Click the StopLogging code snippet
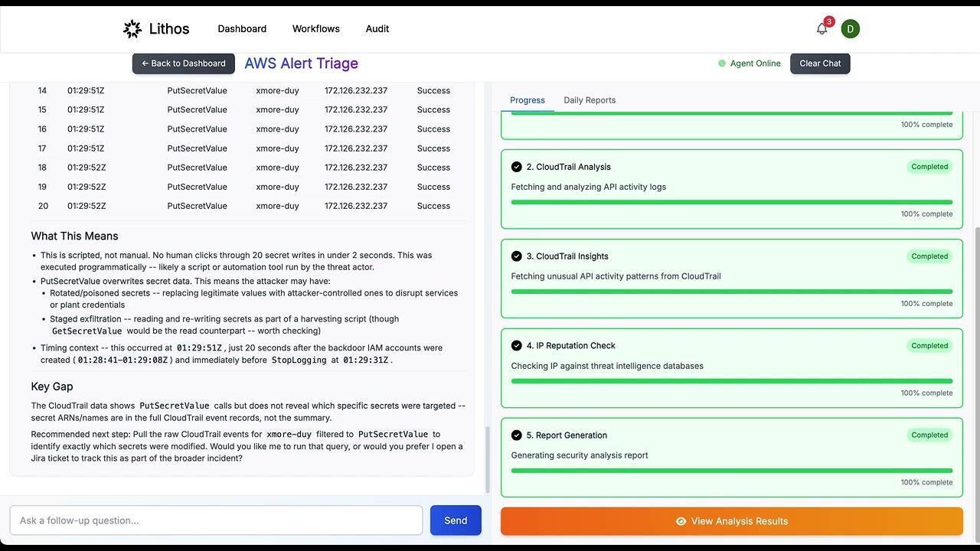This screenshot has height=551, width=980. pos(299,360)
